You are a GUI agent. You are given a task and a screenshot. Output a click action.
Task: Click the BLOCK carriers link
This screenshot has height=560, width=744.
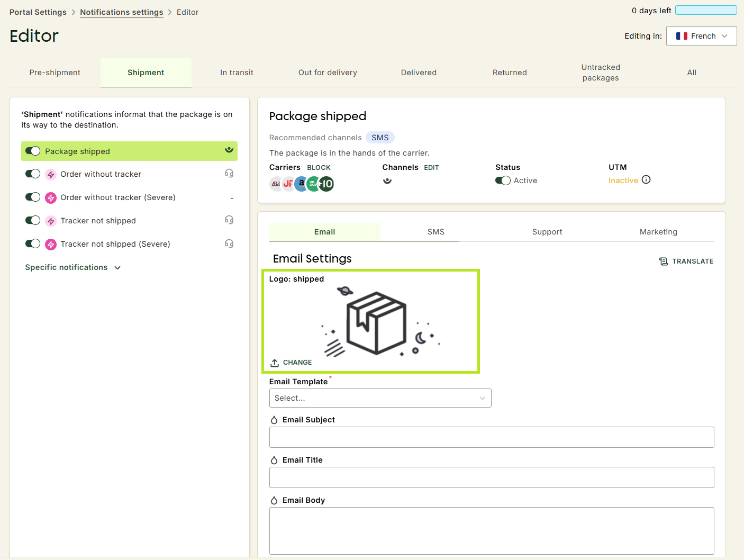tap(319, 168)
